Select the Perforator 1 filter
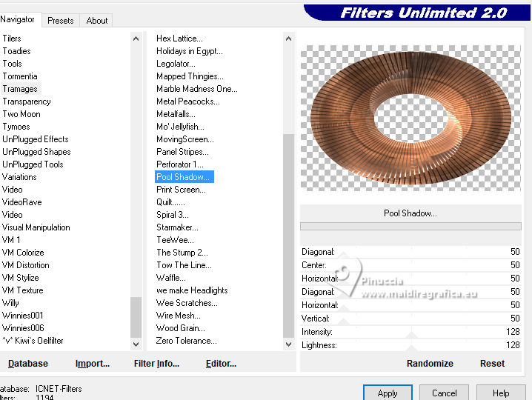The height and width of the screenshot is (400, 532). point(180,164)
